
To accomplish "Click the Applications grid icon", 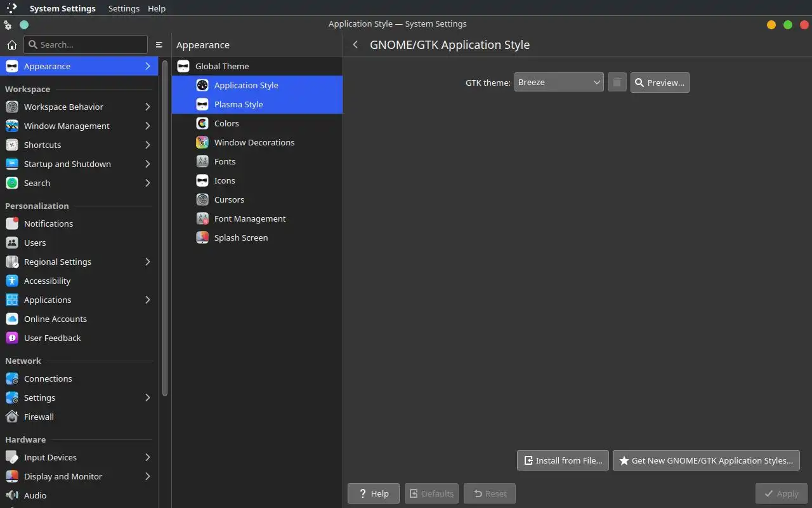I will pos(11,300).
